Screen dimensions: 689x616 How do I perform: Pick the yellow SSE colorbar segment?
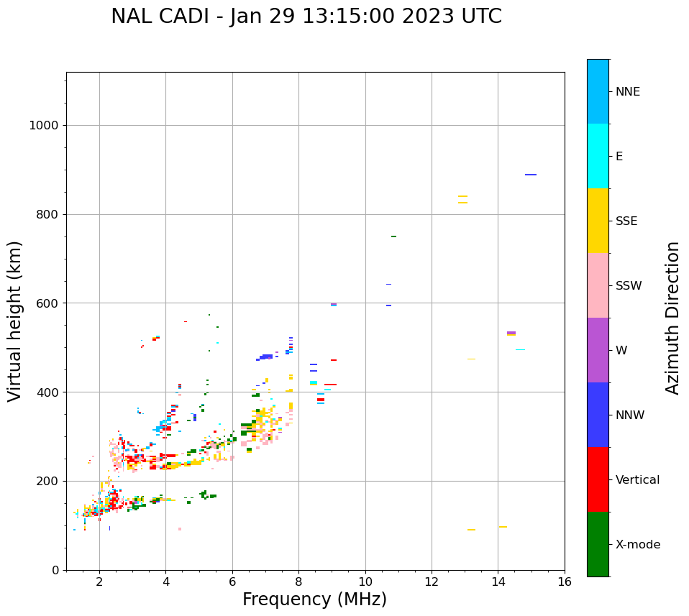point(598,221)
